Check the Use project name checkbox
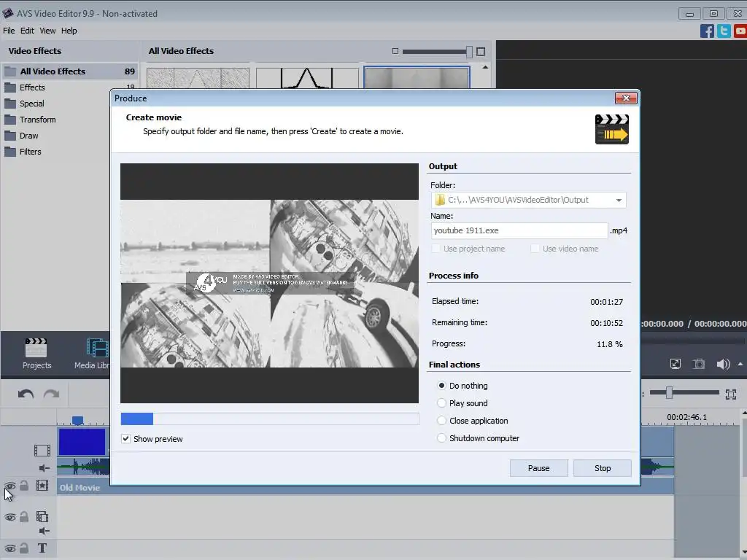747x560 pixels. click(x=436, y=249)
